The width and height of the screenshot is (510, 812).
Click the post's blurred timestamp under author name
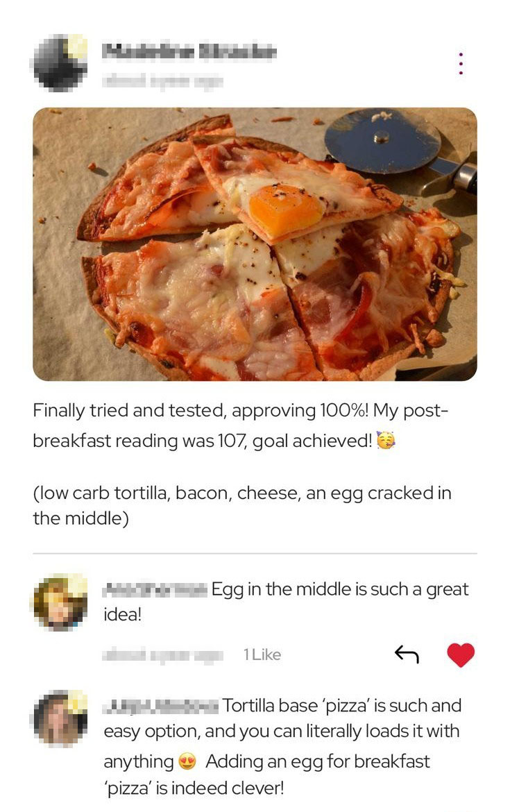click(x=162, y=81)
